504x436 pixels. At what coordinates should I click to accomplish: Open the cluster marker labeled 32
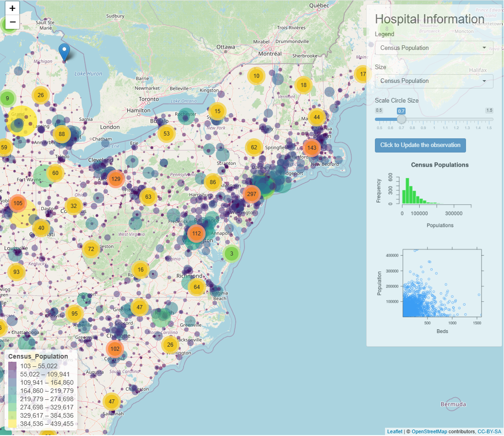pos(74,206)
